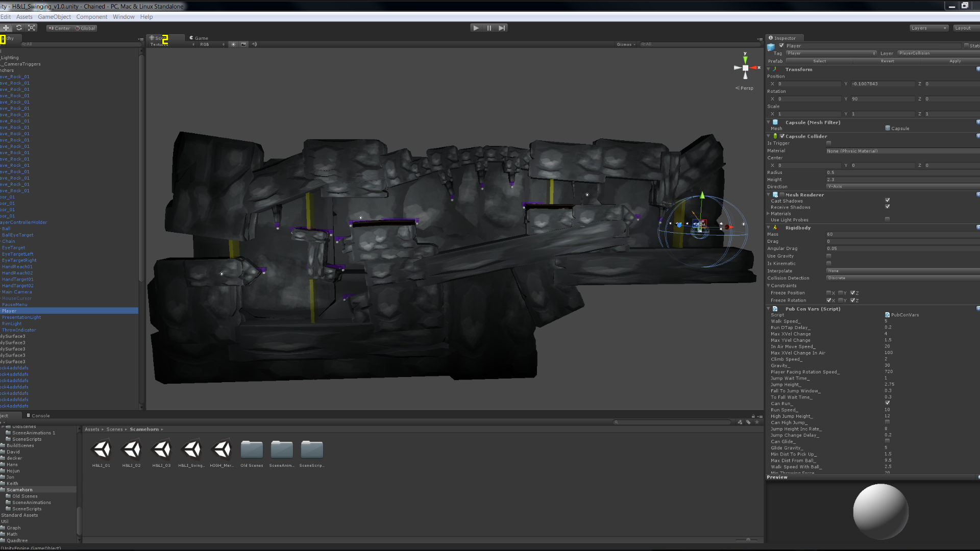Click the Position Y input field
This screenshot has width=980, height=551.
pyautogui.click(x=883, y=84)
